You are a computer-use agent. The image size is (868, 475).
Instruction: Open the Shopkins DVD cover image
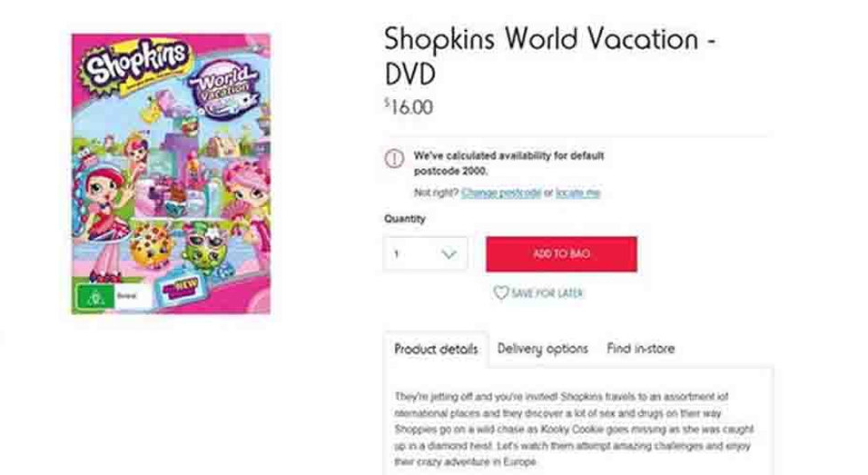[x=171, y=173]
